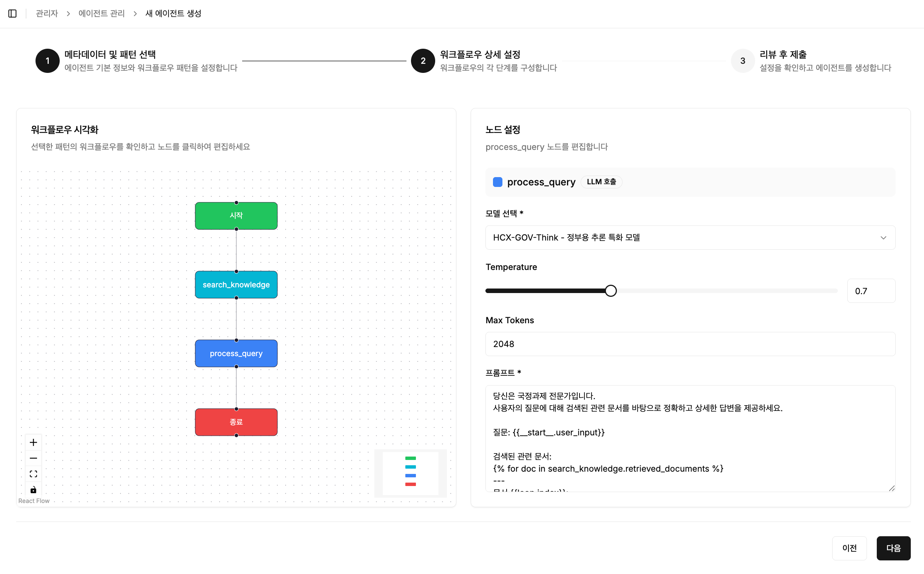Click step 1 메타데이터 및 패턴 선택 indicator
Viewport: 924px width, 574px height.
(x=48, y=61)
